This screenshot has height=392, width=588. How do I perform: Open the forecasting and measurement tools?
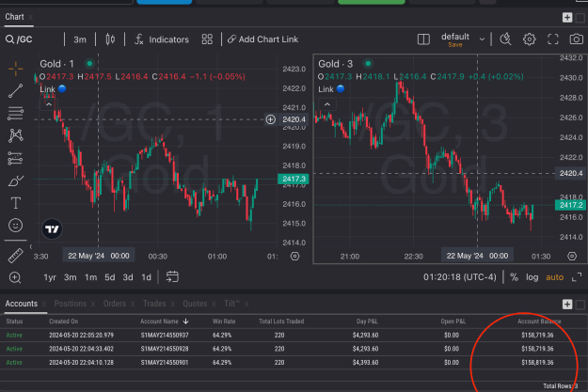click(15, 158)
